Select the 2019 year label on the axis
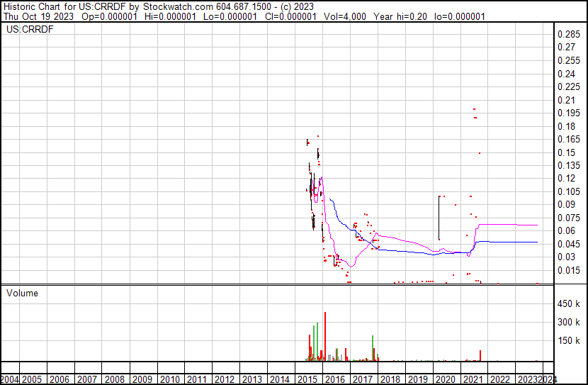 pos(418,379)
